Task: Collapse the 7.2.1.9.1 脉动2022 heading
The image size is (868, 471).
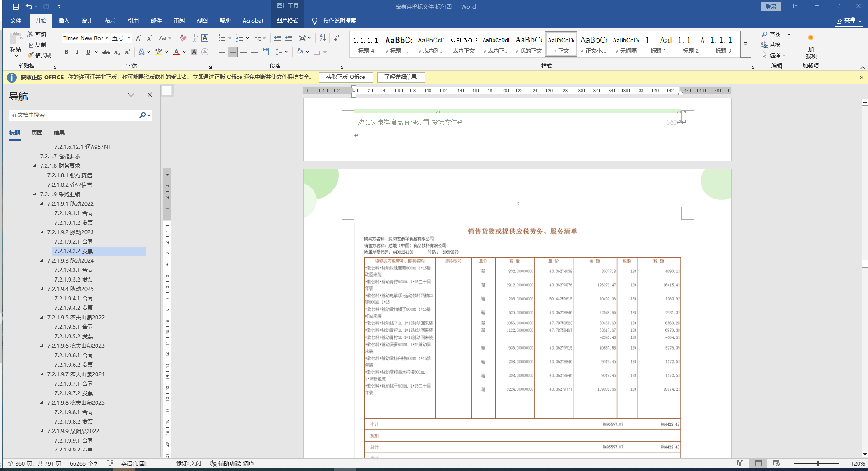Action: (x=42, y=204)
